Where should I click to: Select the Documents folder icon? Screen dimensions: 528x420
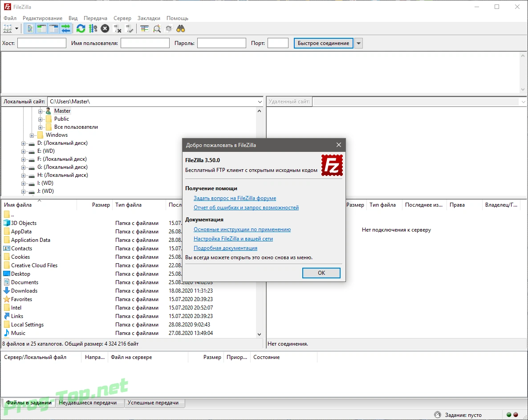(x=6, y=282)
